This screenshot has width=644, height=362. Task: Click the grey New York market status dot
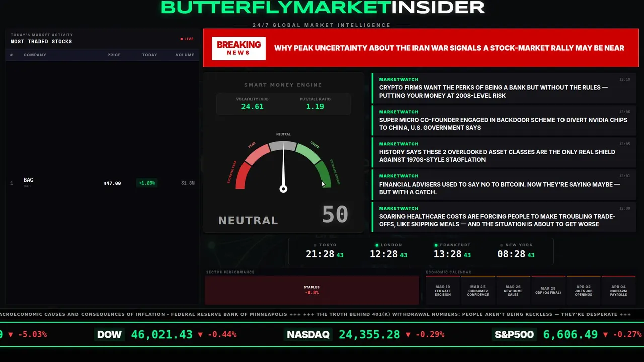click(503, 245)
